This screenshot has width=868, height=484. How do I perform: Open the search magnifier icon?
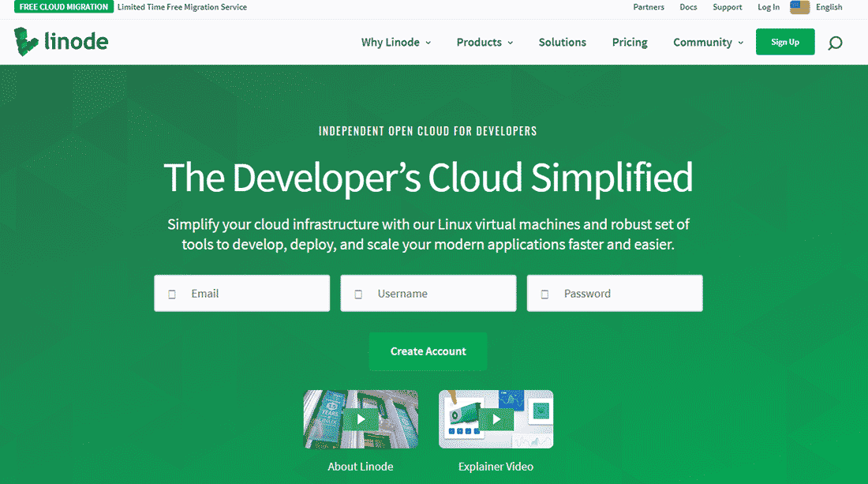coord(834,43)
